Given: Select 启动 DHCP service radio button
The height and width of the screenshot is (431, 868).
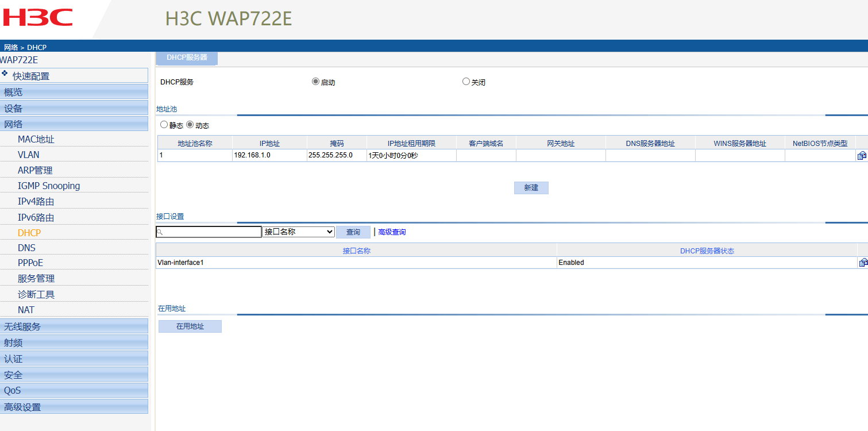Looking at the screenshot, I should point(315,82).
